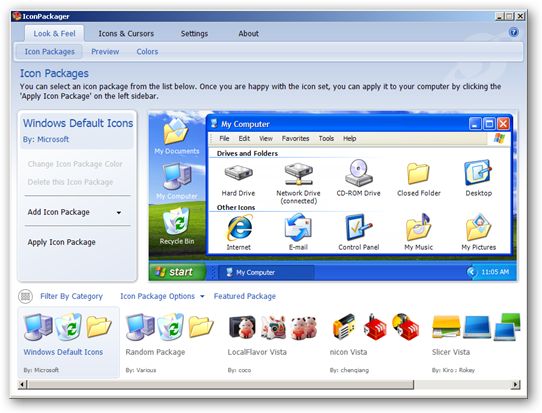Image resolution: width=542 pixels, height=413 pixels.
Task: Click the horizontal scrollbar left arrow
Action: [x=22, y=384]
